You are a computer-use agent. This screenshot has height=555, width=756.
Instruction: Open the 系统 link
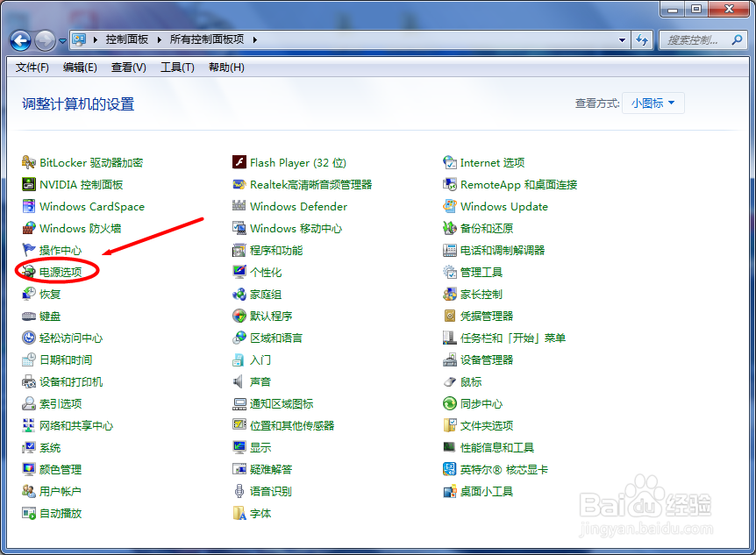pos(50,447)
